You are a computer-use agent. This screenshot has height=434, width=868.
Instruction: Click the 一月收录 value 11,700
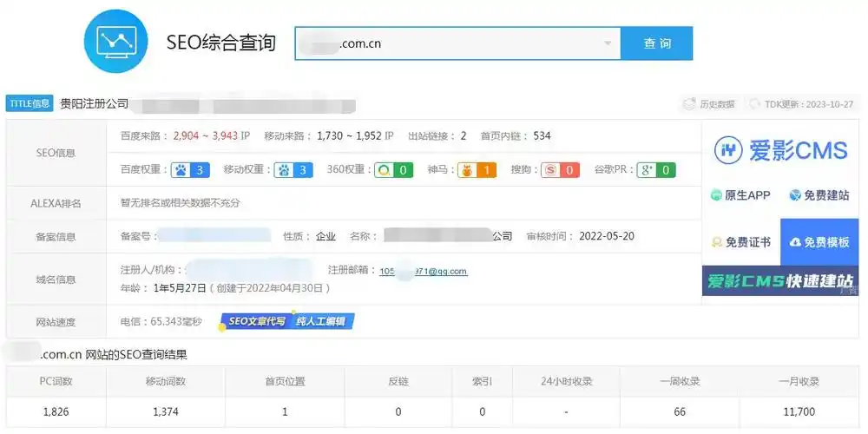[799, 411]
